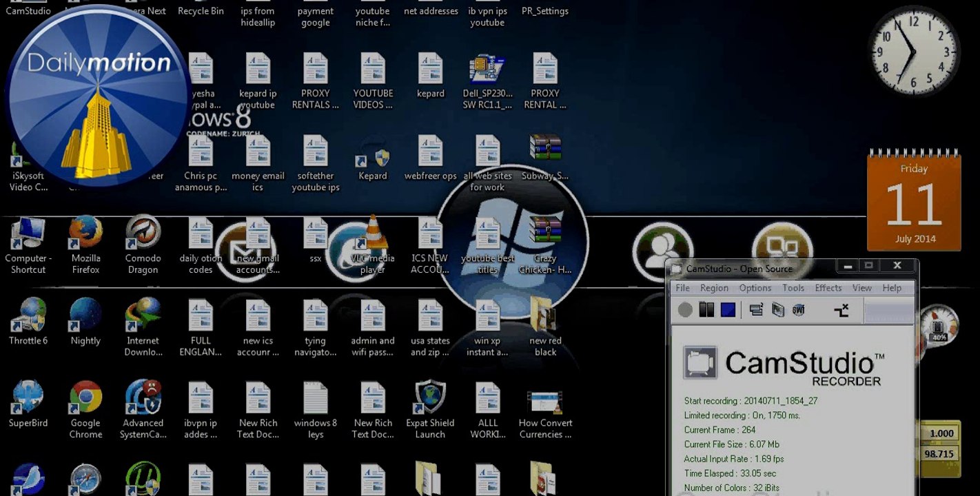The image size is (980, 496).
Task: Select the 'Chris pc anamous p...' document
Action: (x=201, y=163)
